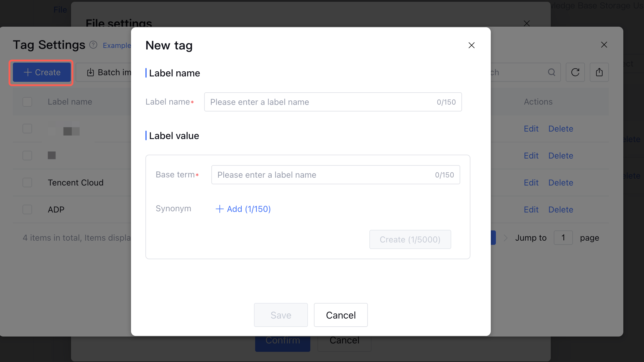Image resolution: width=644 pixels, height=362 pixels.
Task: Toggle the select-all header checkbox
Action: (x=27, y=102)
